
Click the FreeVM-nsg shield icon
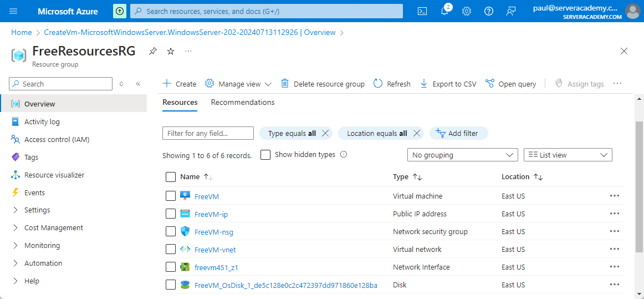[185, 231]
